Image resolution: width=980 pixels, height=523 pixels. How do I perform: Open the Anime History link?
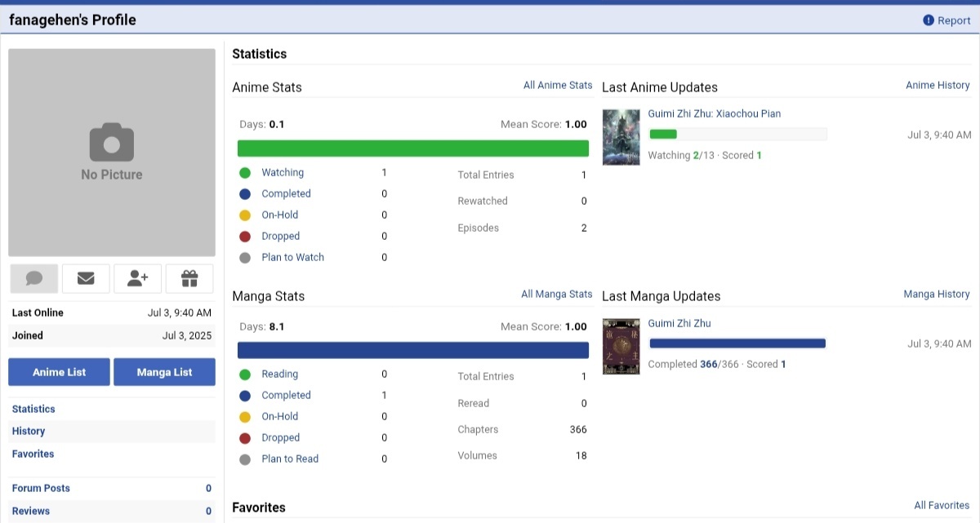point(938,85)
